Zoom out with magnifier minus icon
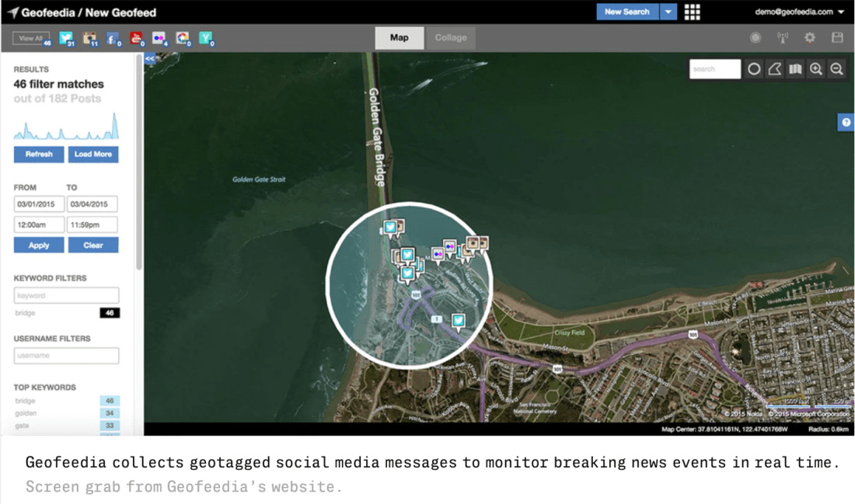The image size is (855, 504). 837,69
